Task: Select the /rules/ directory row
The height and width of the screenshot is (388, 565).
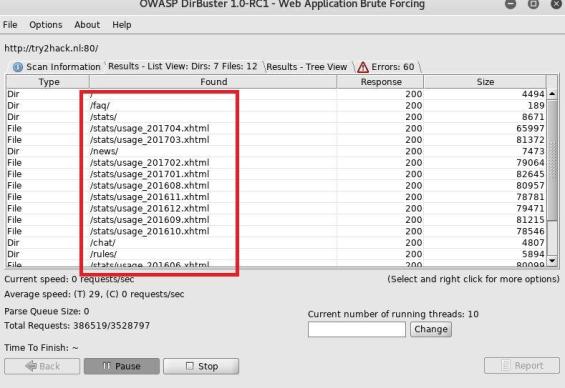Action: tap(276, 254)
